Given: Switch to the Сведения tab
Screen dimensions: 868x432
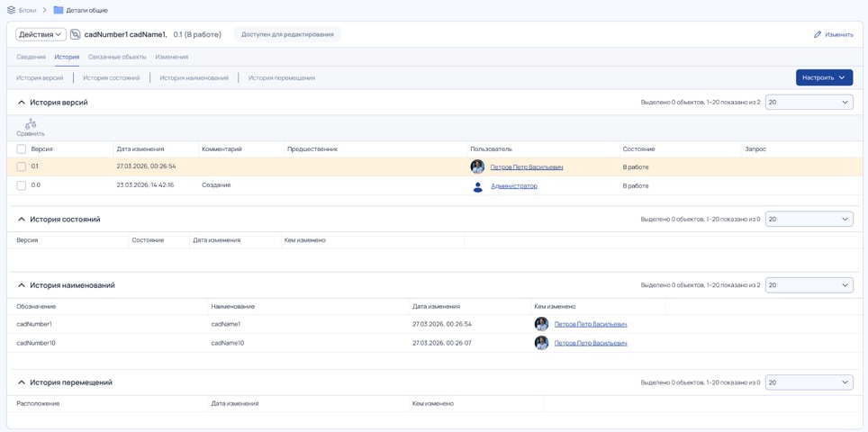Looking at the screenshot, I should pos(31,57).
